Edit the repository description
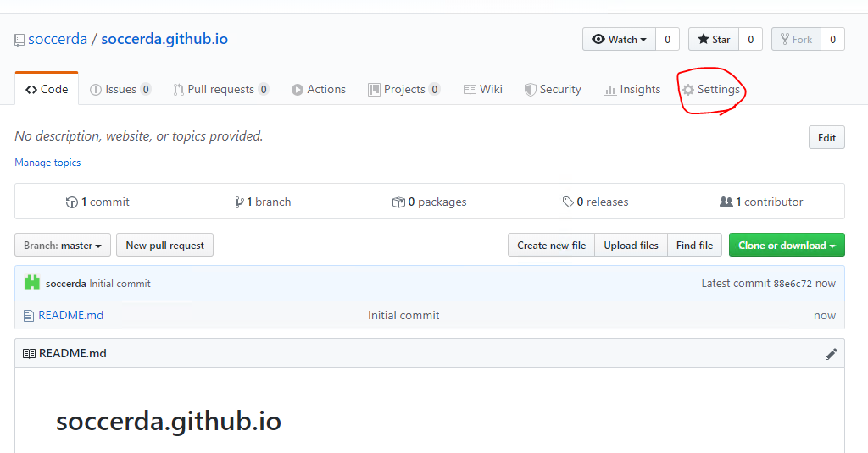Viewport: 868px width, 453px height. (826, 138)
